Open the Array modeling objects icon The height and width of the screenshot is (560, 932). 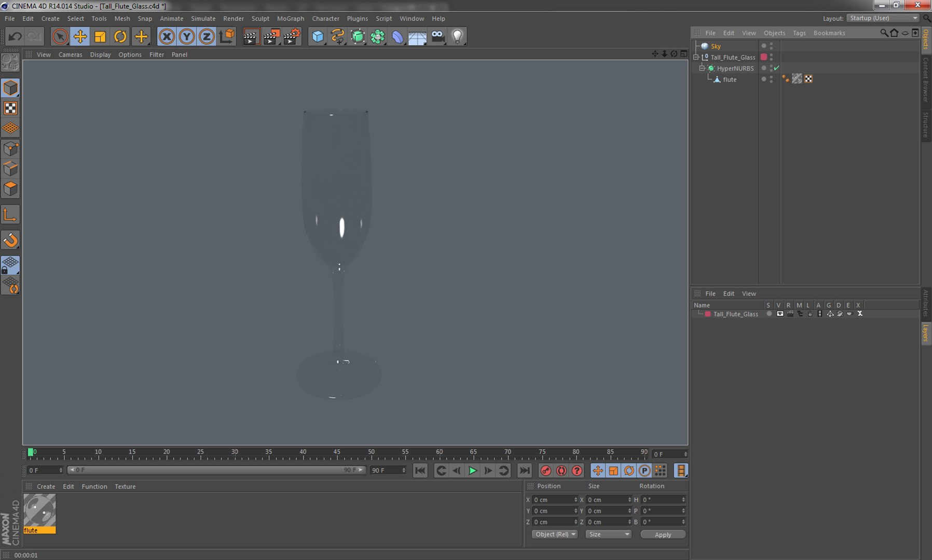[378, 36]
